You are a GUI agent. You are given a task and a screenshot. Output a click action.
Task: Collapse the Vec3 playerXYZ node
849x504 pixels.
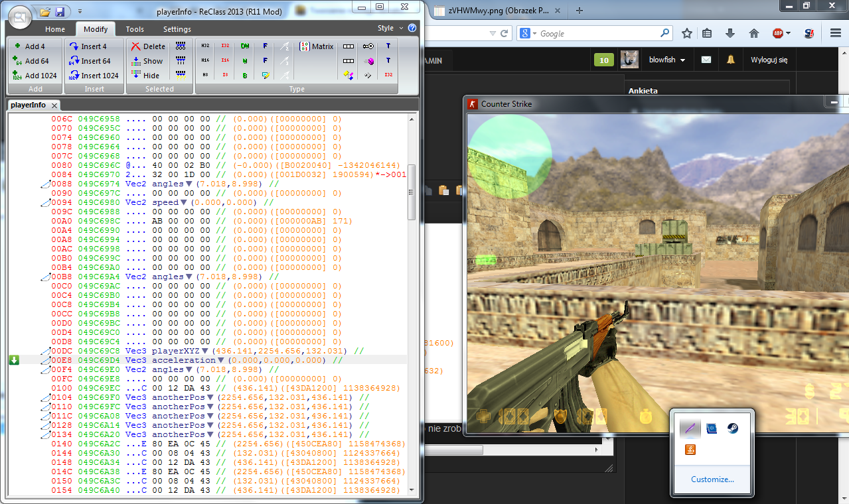[205, 351]
